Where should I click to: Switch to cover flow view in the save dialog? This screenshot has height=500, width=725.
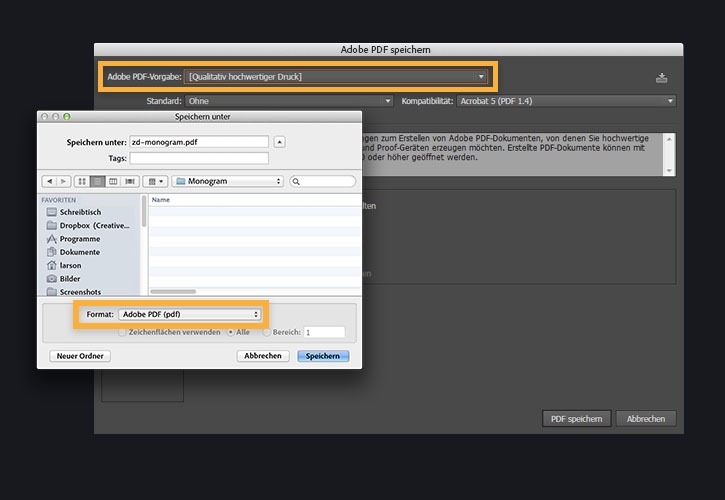coord(130,181)
